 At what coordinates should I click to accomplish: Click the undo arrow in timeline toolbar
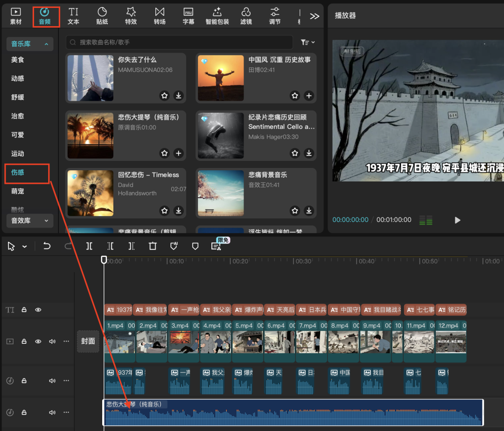47,246
